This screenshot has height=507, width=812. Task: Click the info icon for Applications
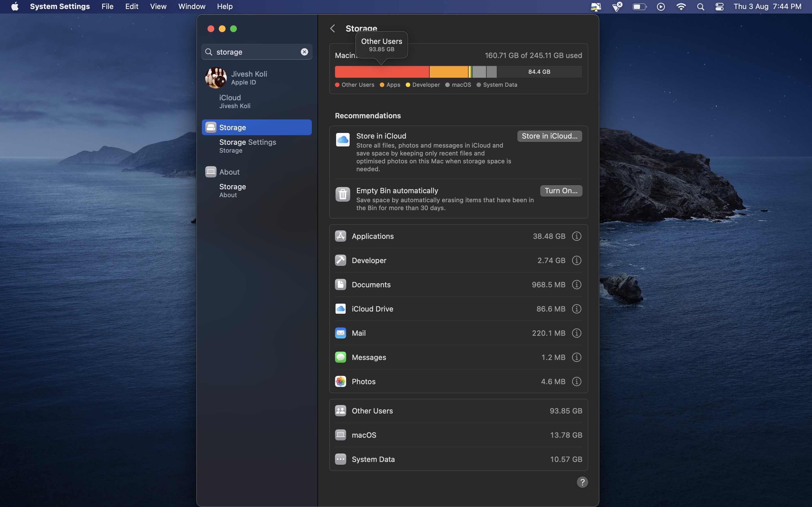pyautogui.click(x=577, y=236)
